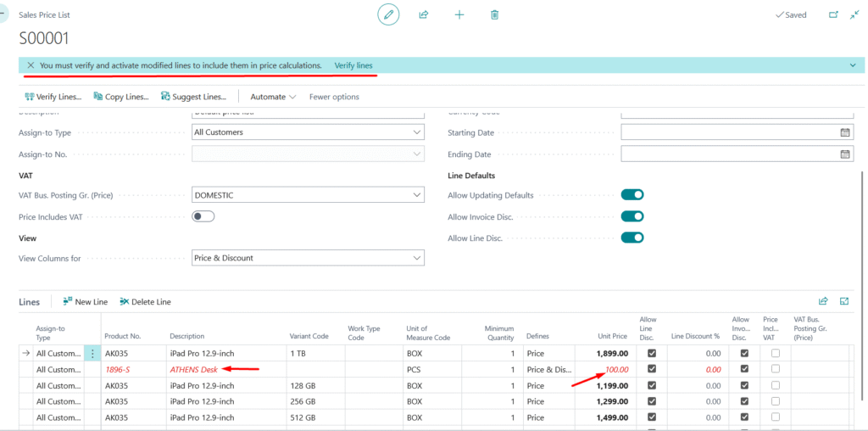Open page in new window icon

point(832,14)
